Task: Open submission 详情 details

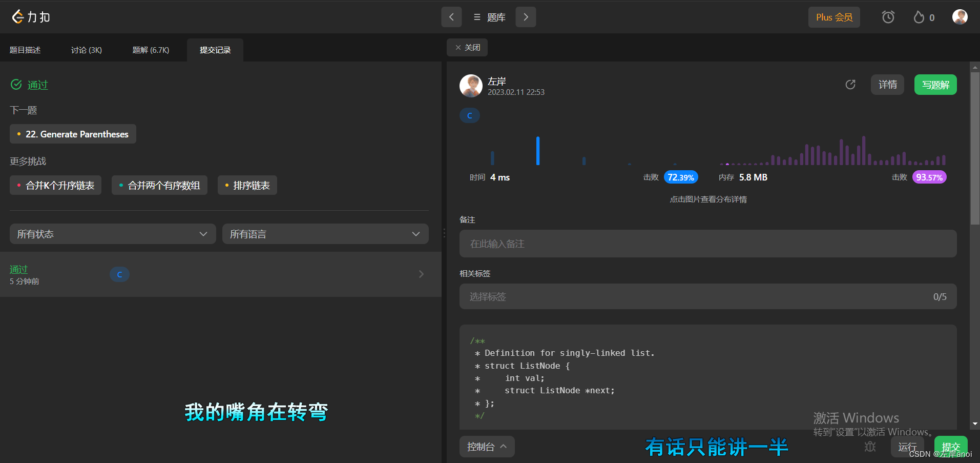Action: click(x=887, y=85)
